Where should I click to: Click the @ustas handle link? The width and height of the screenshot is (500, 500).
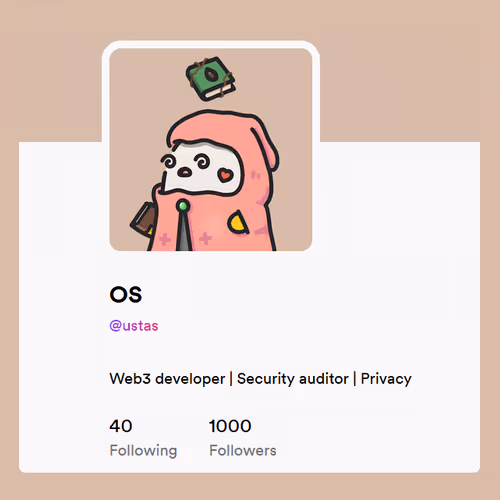(134, 326)
